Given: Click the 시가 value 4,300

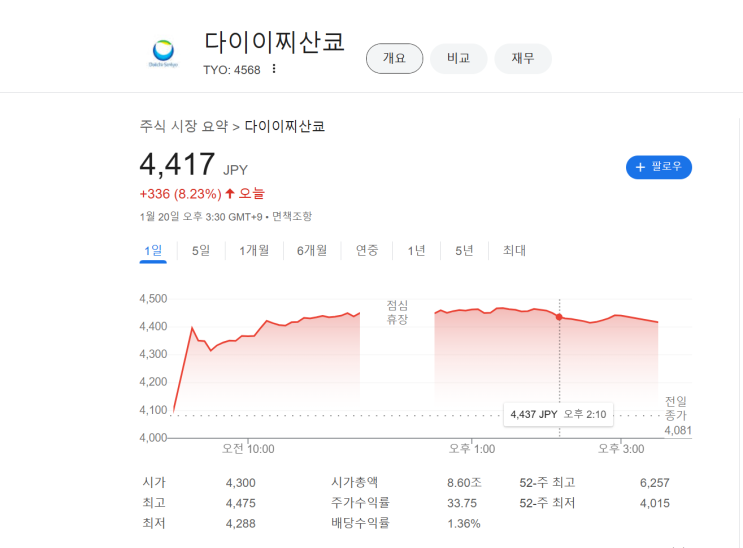Looking at the screenshot, I should click(241, 483).
